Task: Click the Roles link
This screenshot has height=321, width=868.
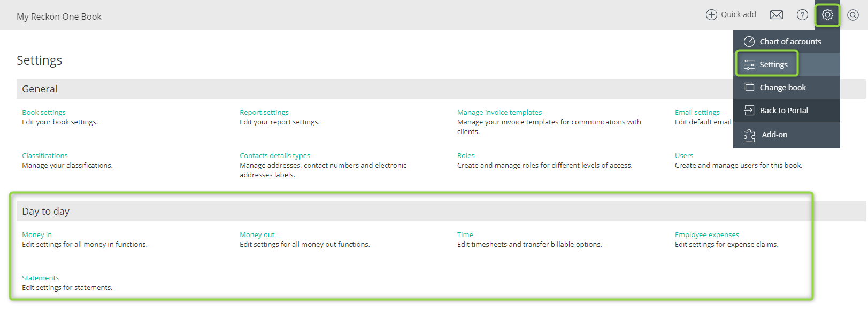Action: point(466,156)
